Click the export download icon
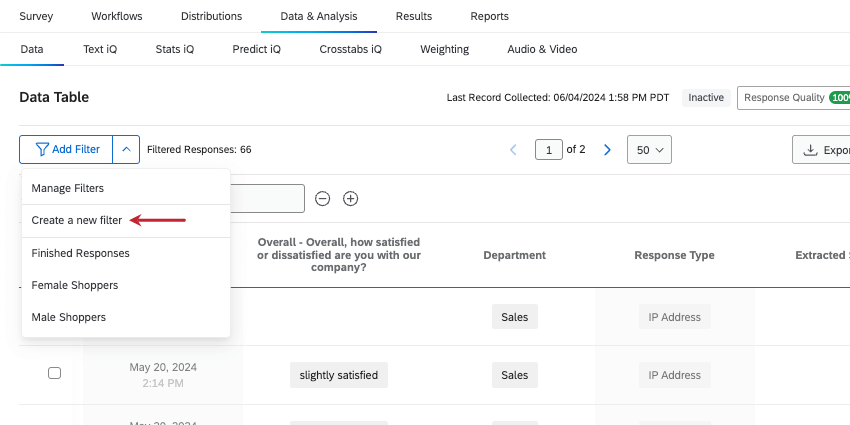The image size is (850, 425). 810,150
